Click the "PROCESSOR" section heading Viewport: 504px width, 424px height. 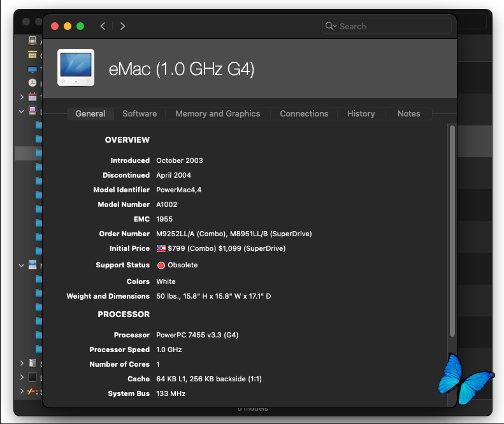click(124, 314)
